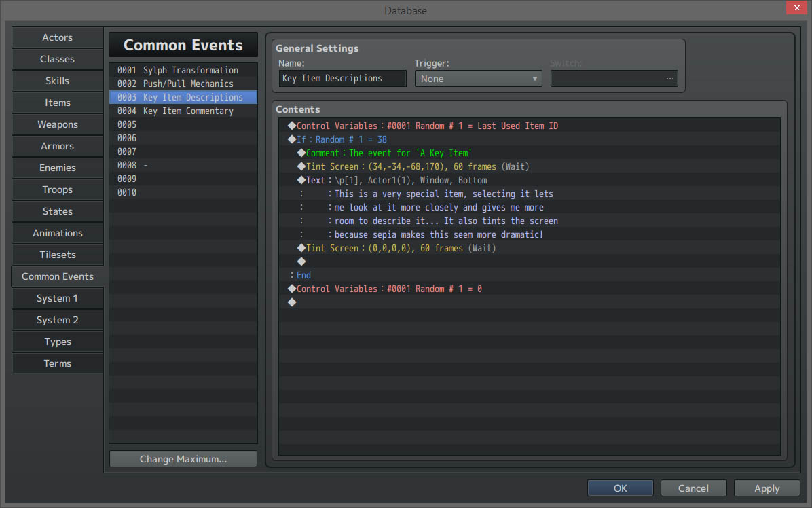
Task: Select event 0004 Key Item Commentary
Action: [183, 111]
